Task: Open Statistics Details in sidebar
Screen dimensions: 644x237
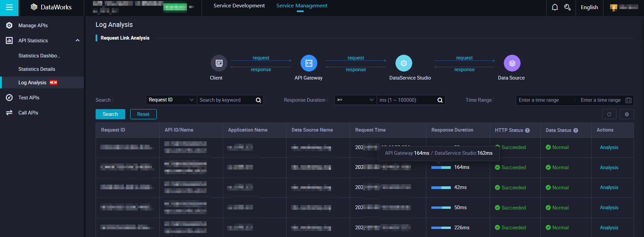Action: tap(37, 69)
